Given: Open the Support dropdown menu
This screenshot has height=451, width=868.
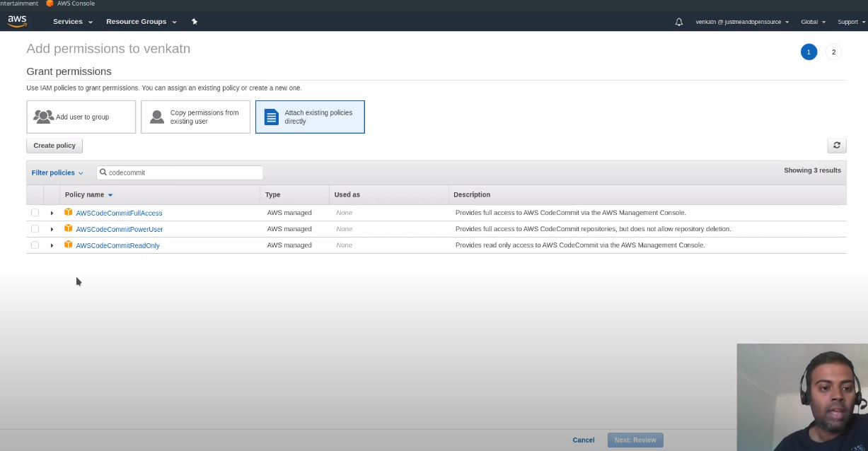Looking at the screenshot, I should [851, 22].
